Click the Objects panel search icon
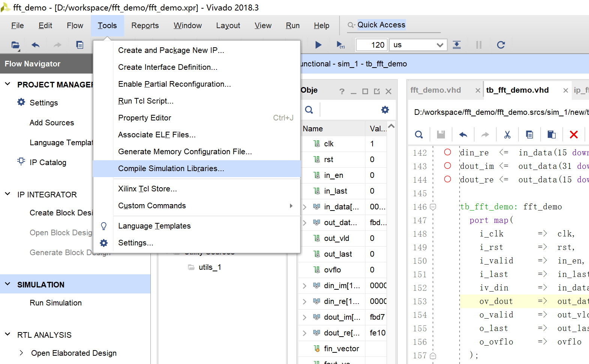 click(309, 110)
